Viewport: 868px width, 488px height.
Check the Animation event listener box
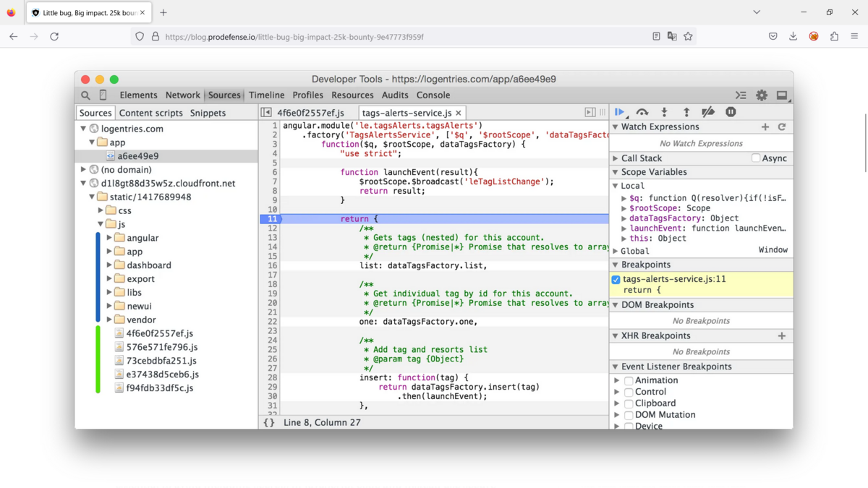pyautogui.click(x=629, y=380)
